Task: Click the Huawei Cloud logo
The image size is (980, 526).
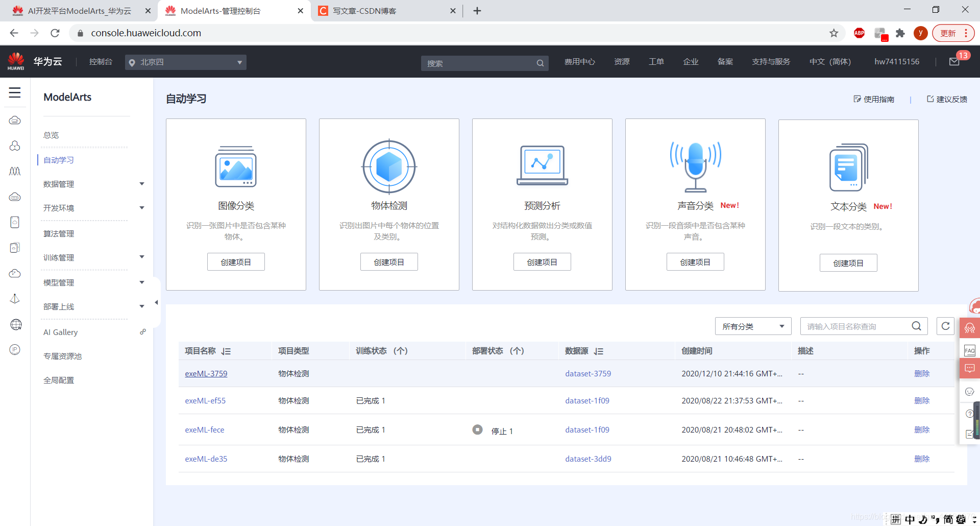Action: [x=16, y=61]
